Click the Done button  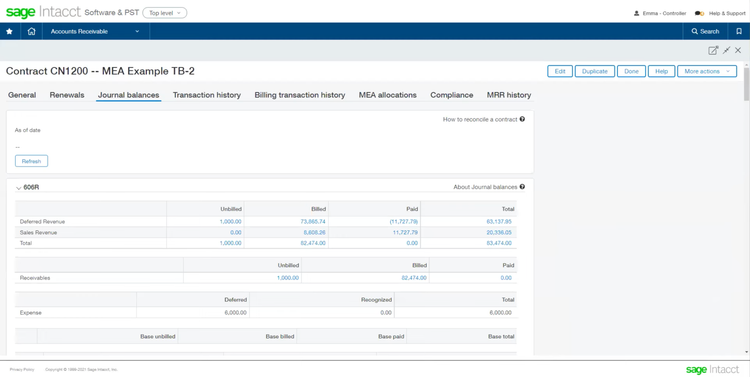point(631,71)
